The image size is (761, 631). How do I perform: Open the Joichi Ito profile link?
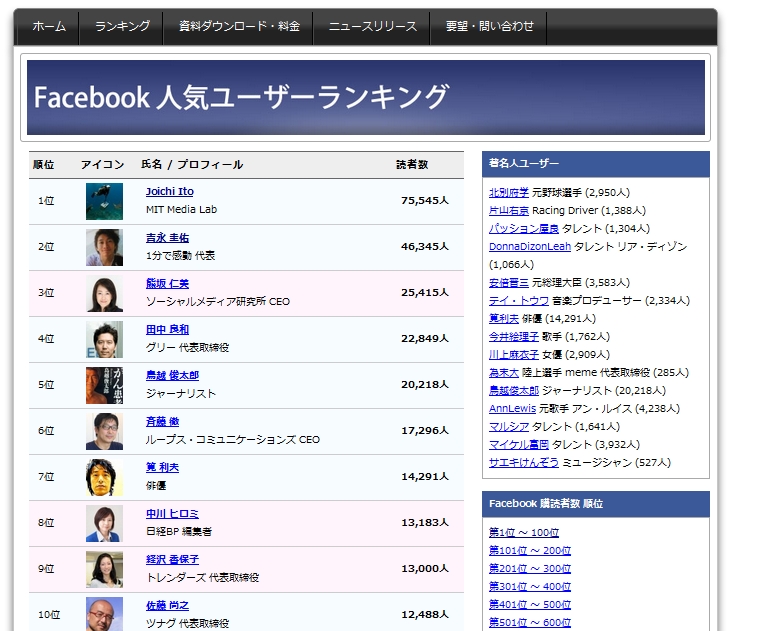(170, 192)
